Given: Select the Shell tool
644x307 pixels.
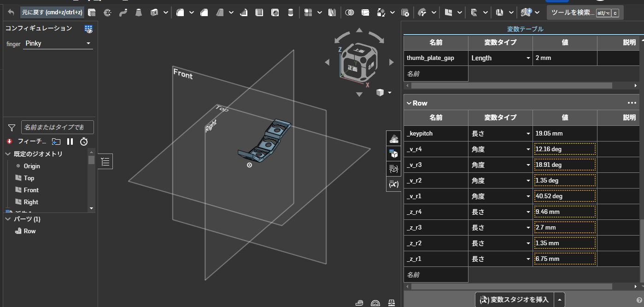Looking at the screenshot, I should (259, 12).
